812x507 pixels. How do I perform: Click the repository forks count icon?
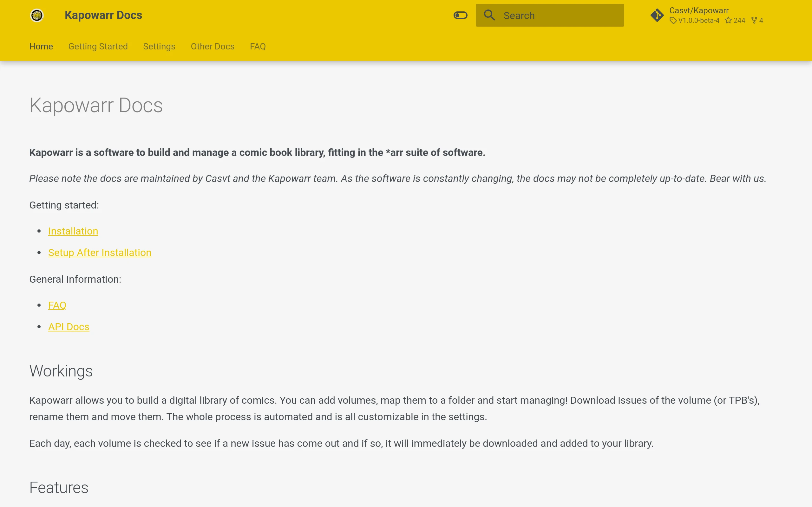click(x=754, y=21)
